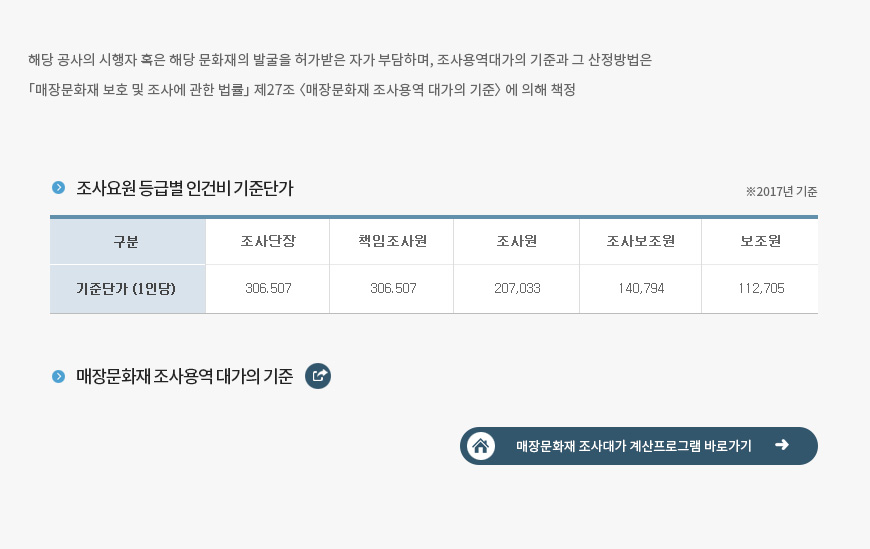Viewport: 870px width, 549px height.
Task: Open the external link icon beside 매장문화재 조사용역 대가의 기준
Action: click(318, 376)
